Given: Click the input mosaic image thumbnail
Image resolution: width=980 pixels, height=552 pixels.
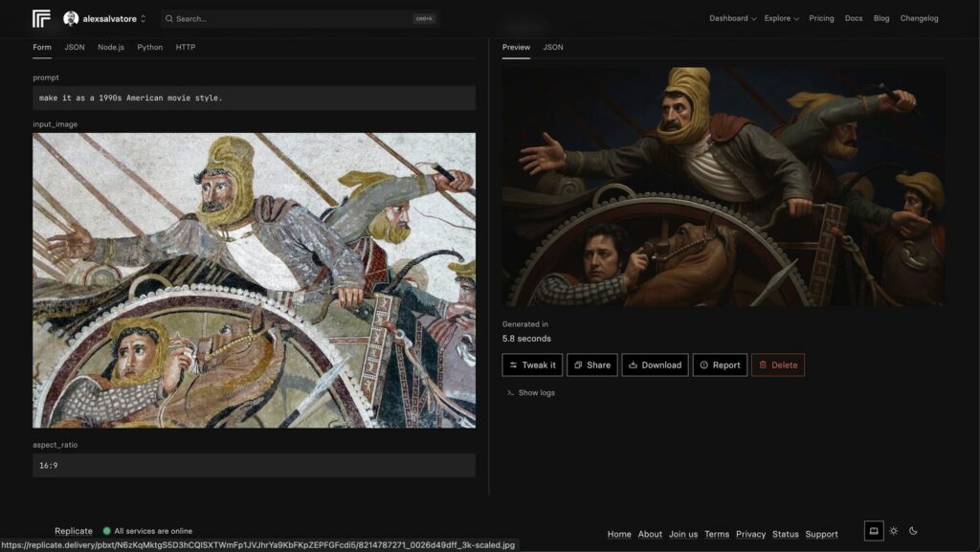Looking at the screenshot, I should (x=254, y=279).
